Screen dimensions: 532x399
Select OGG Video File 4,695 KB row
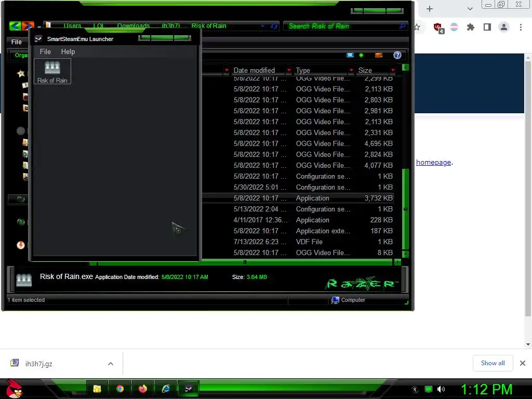298,143
